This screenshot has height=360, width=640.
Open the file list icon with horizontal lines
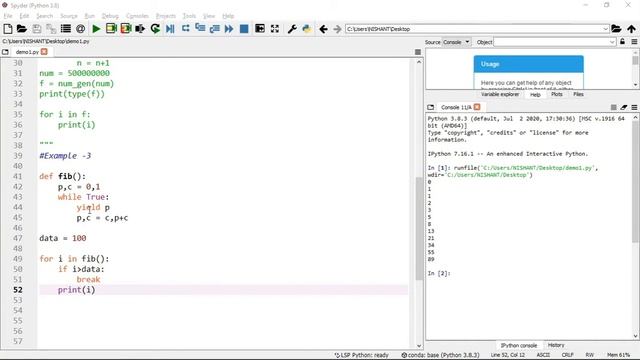tap(65, 29)
